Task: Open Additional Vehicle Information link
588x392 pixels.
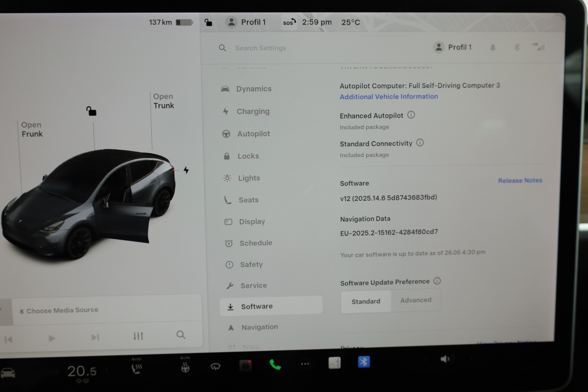Action: coord(389,96)
